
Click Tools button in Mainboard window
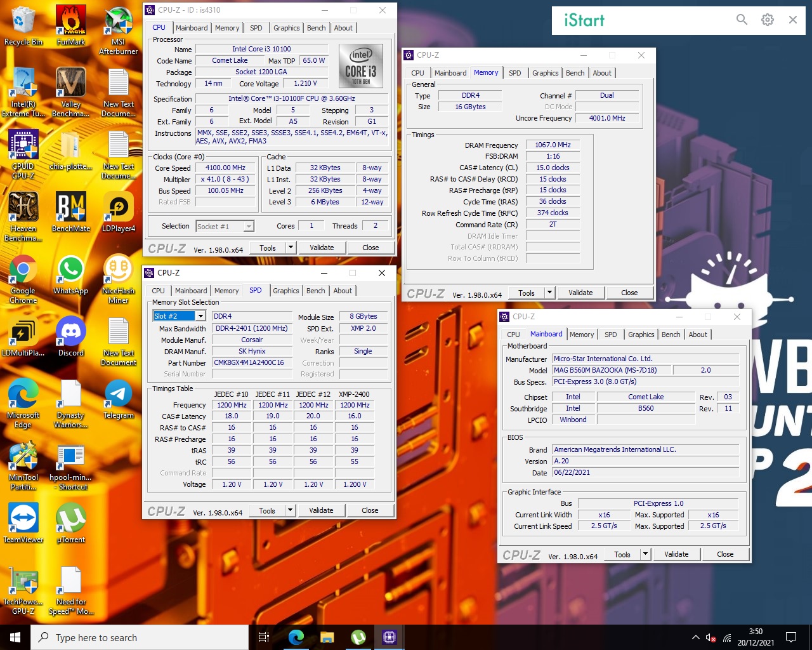[622, 554]
